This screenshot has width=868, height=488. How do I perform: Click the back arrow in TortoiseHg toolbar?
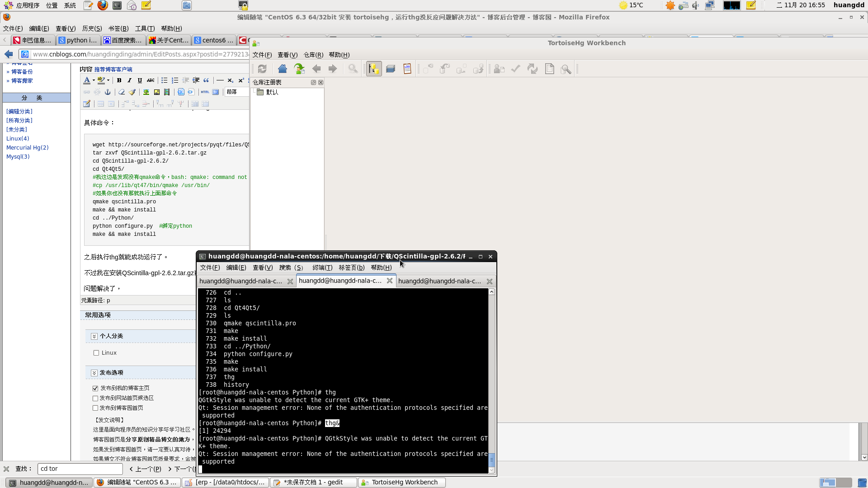316,69
